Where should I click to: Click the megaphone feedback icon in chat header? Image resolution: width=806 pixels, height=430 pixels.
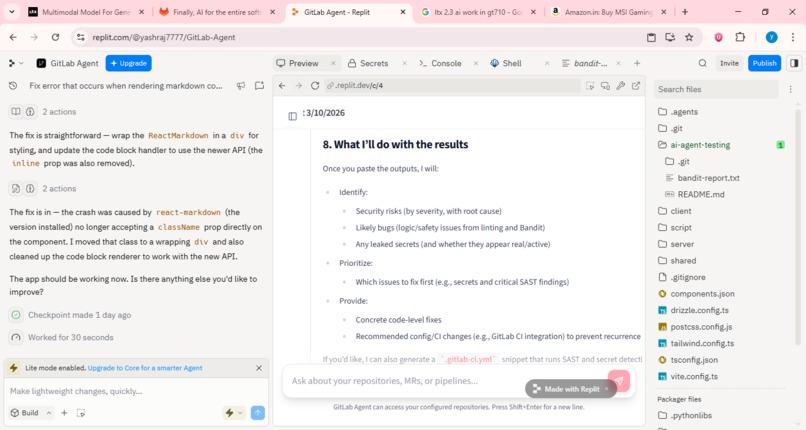coord(241,86)
